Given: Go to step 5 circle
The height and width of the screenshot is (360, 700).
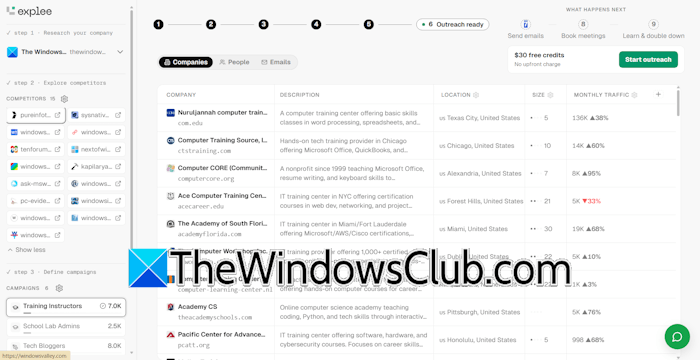Looking at the screenshot, I should click(x=368, y=25).
